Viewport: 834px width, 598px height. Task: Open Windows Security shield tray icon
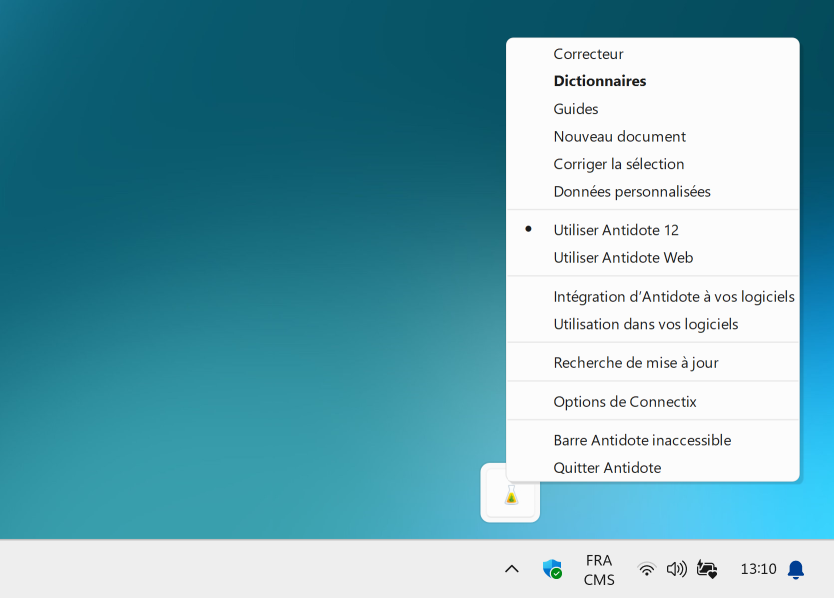click(x=552, y=569)
